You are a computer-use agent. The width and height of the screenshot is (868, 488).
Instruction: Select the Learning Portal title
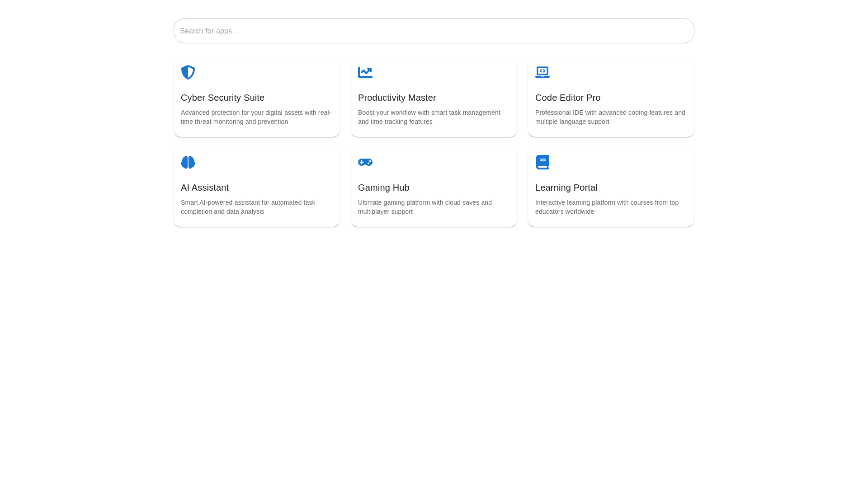point(566,188)
